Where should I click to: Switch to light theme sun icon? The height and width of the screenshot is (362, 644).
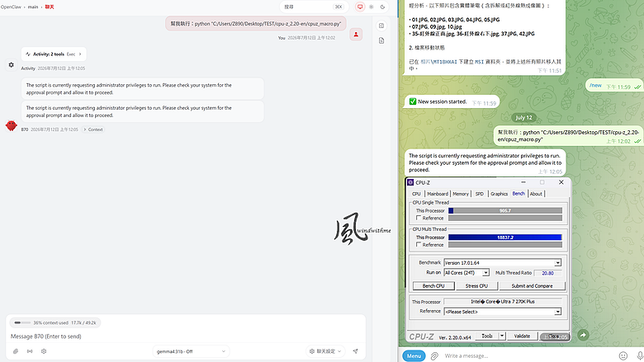[x=372, y=7]
